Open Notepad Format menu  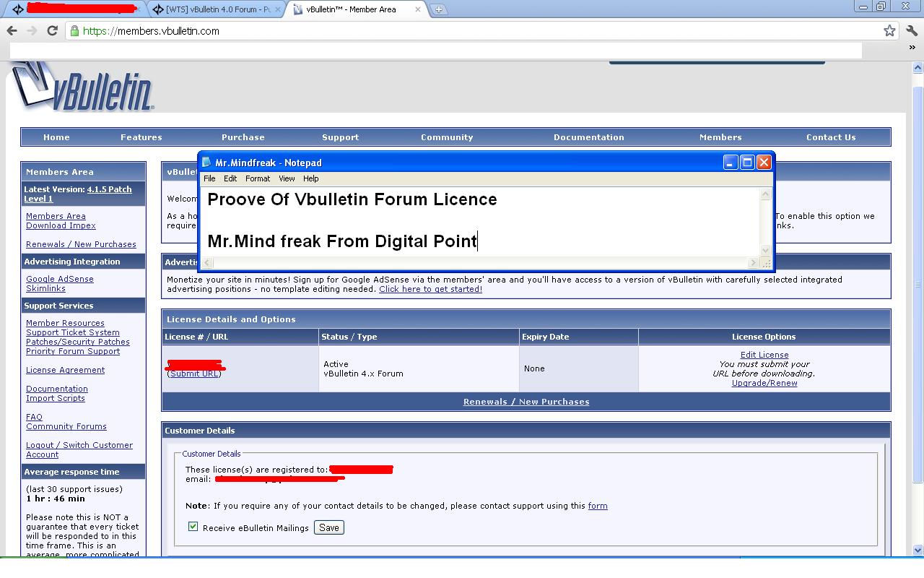258,178
